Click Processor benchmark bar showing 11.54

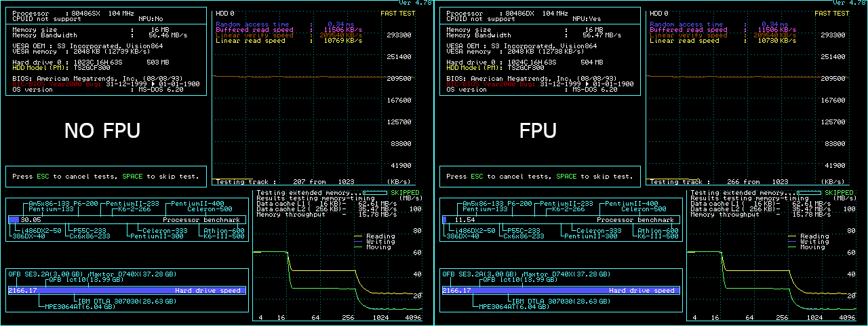point(561,220)
